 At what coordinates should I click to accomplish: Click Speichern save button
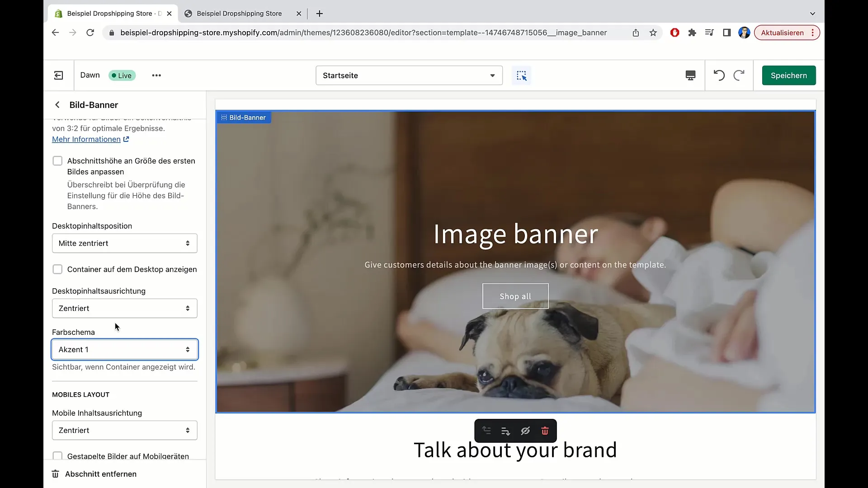[789, 75]
